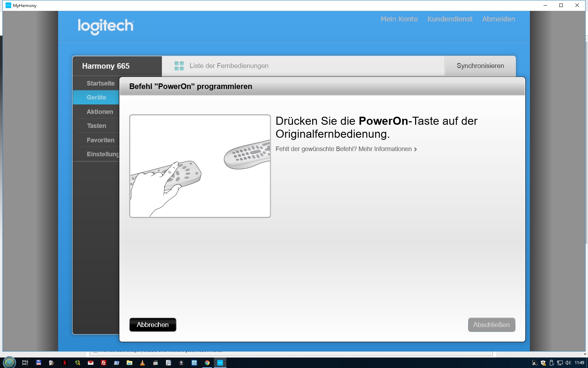Click the remote list grid icon
Image resolution: width=588 pixels, height=368 pixels.
click(x=179, y=66)
